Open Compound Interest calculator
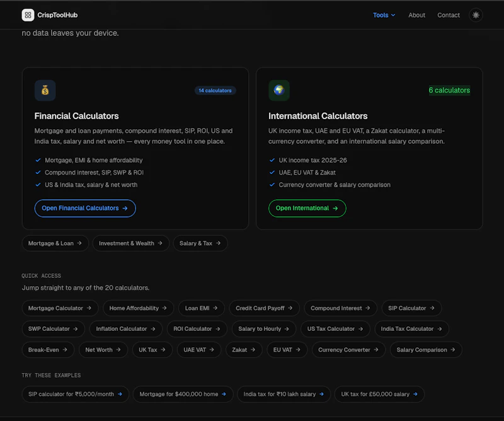Viewport: 504px width, 421px height. click(340, 308)
